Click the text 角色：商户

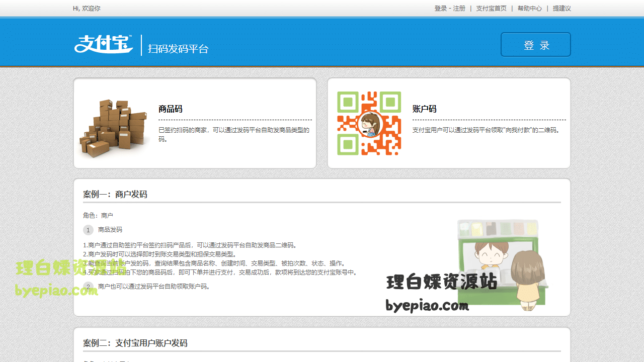[x=98, y=215]
